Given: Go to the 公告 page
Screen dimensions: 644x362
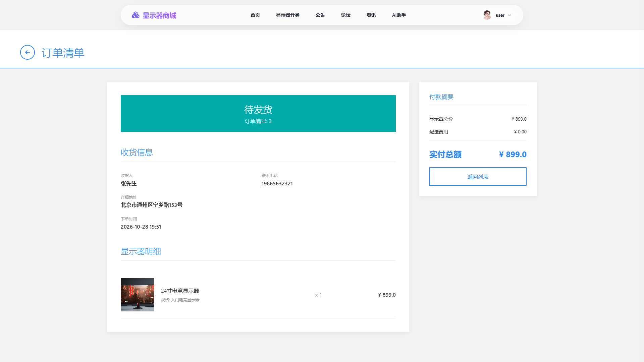Looking at the screenshot, I should pos(320,15).
